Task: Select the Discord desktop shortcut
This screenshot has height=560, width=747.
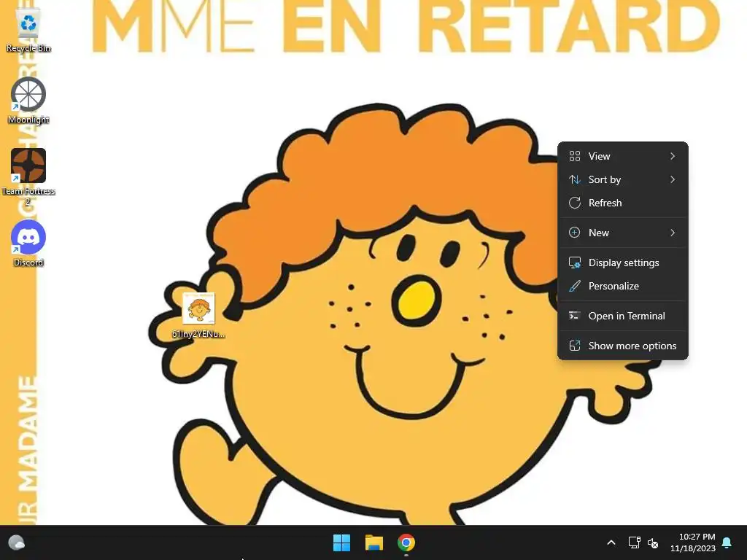Action: 28,243
